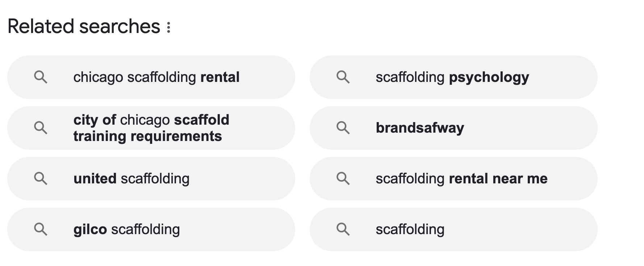Click magnifier icon in plain 'scaffolding' suggestion
Image resolution: width=644 pixels, height=266 pixels.
coord(343,229)
